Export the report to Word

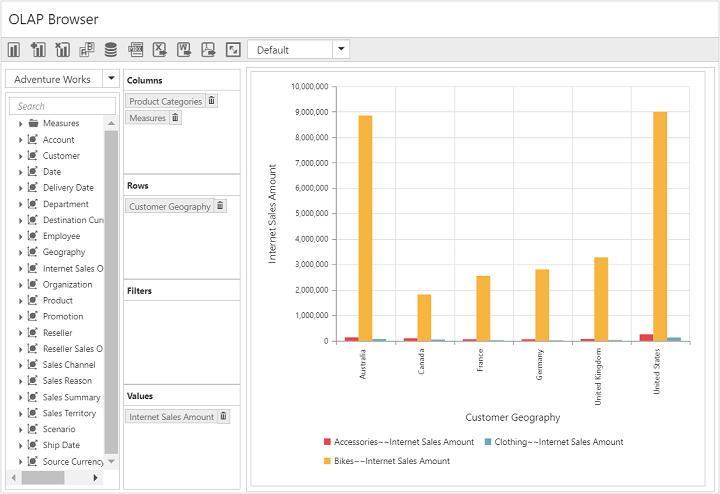click(184, 50)
